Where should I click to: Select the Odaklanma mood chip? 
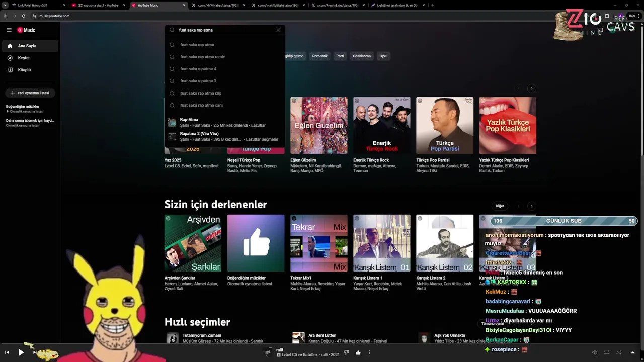tap(362, 56)
